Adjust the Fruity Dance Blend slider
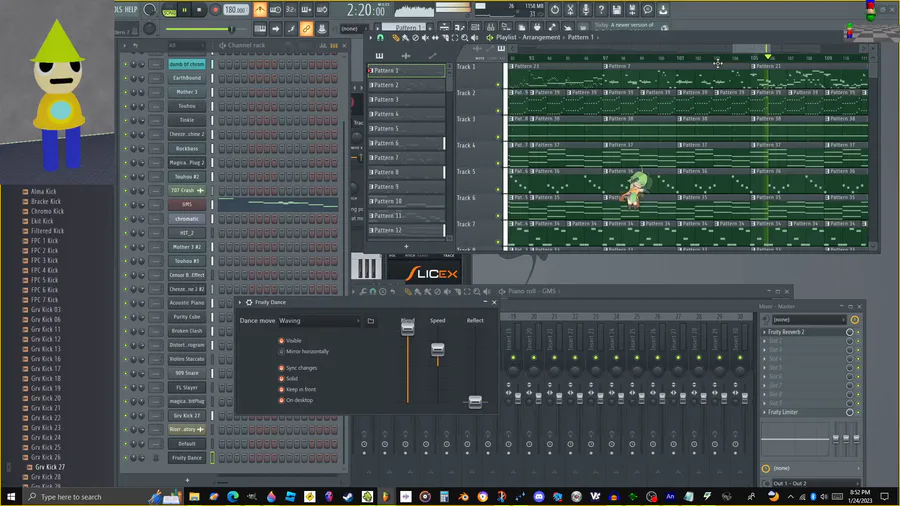This screenshot has width=900, height=506. tap(408, 328)
